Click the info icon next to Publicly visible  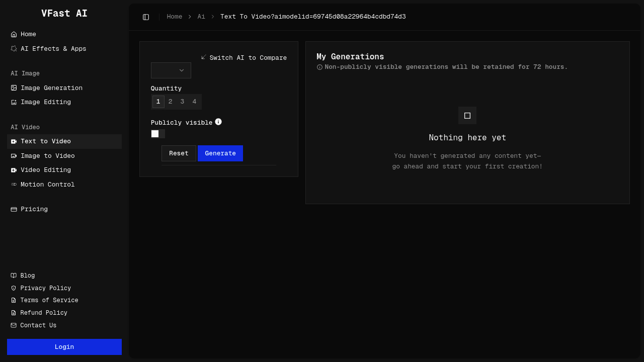(218, 122)
